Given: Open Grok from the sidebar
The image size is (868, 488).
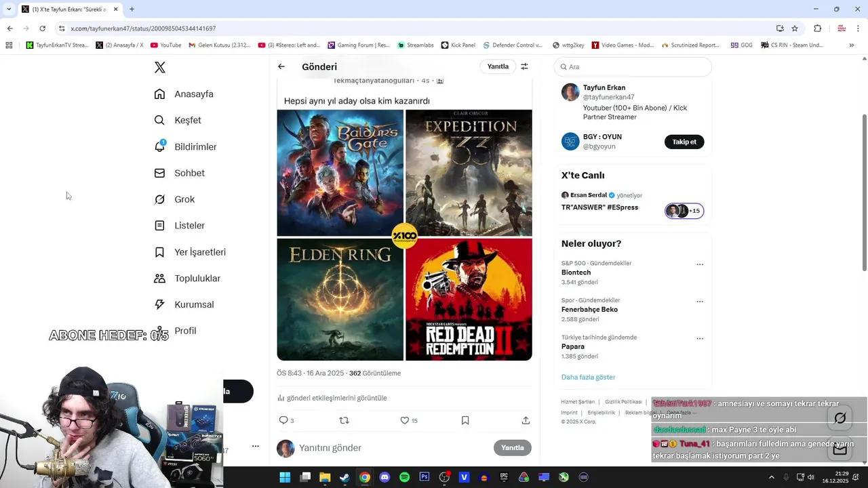Looking at the screenshot, I should coord(174,199).
